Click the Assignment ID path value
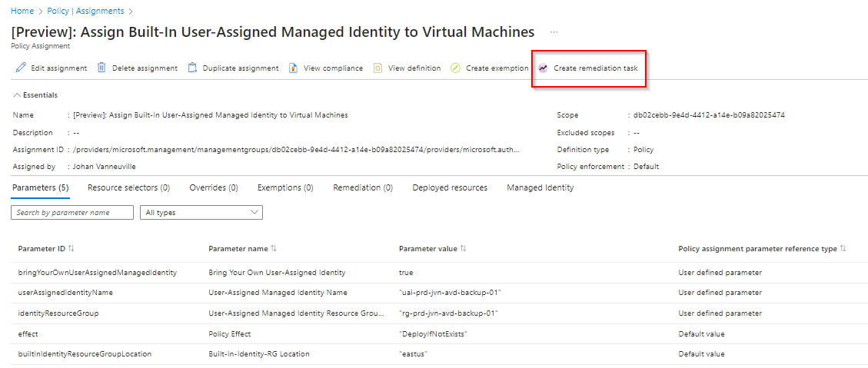 pos(296,149)
